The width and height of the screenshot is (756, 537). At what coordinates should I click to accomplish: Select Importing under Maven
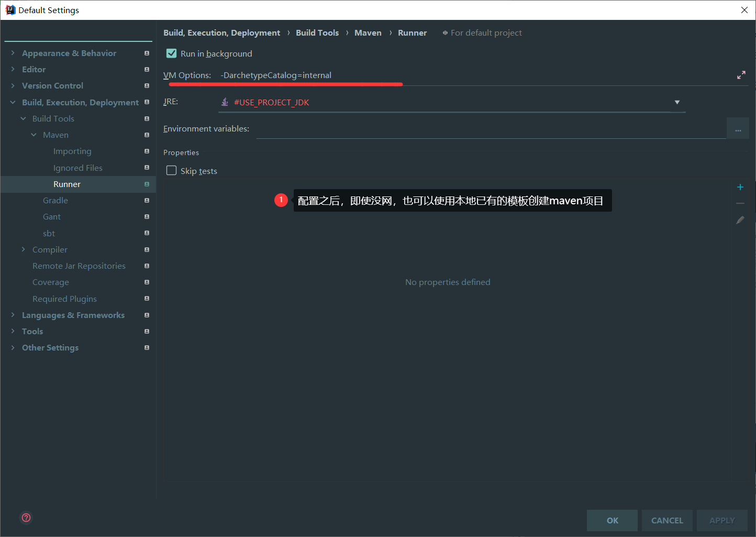[x=72, y=151]
